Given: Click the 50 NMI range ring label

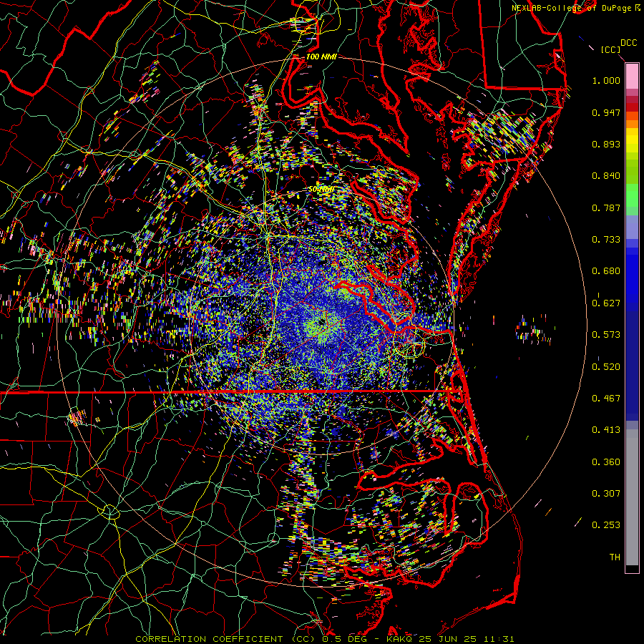Looking at the screenshot, I should 321,190.
